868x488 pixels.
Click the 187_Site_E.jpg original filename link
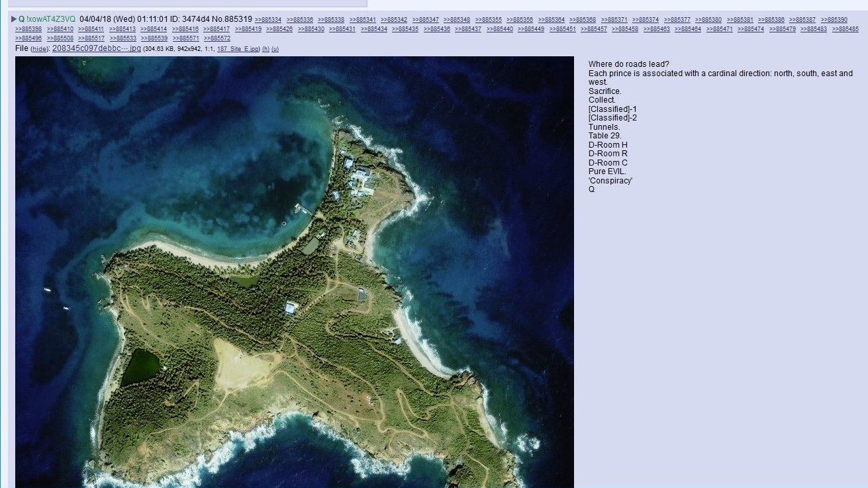point(238,49)
